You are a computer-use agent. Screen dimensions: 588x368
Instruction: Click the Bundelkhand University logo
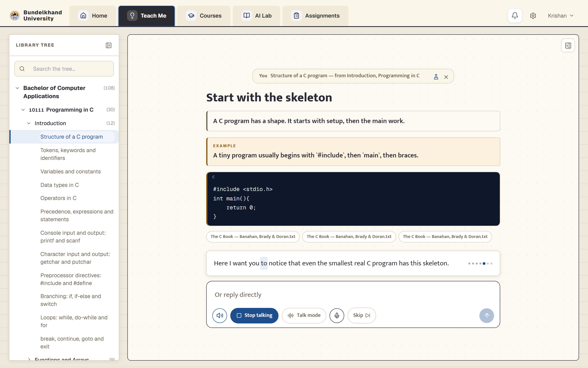pyautogui.click(x=14, y=16)
